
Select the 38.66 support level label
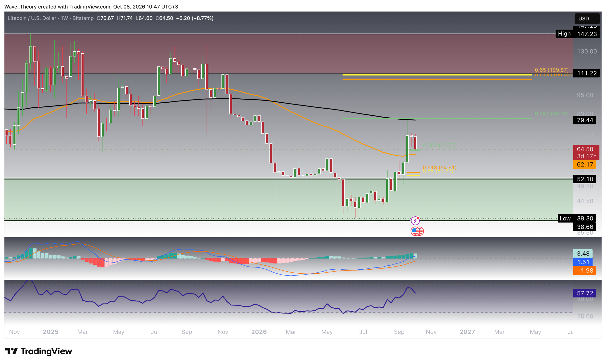pyautogui.click(x=584, y=227)
